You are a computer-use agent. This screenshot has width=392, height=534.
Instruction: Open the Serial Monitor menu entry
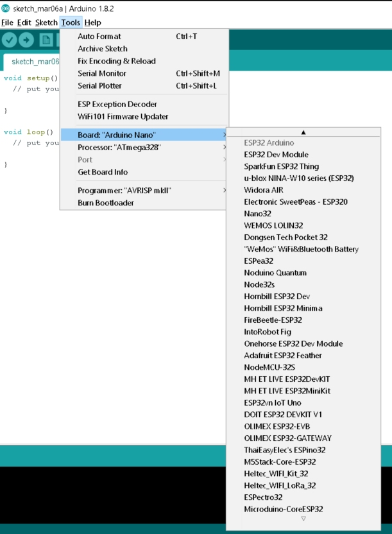[102, 73]
